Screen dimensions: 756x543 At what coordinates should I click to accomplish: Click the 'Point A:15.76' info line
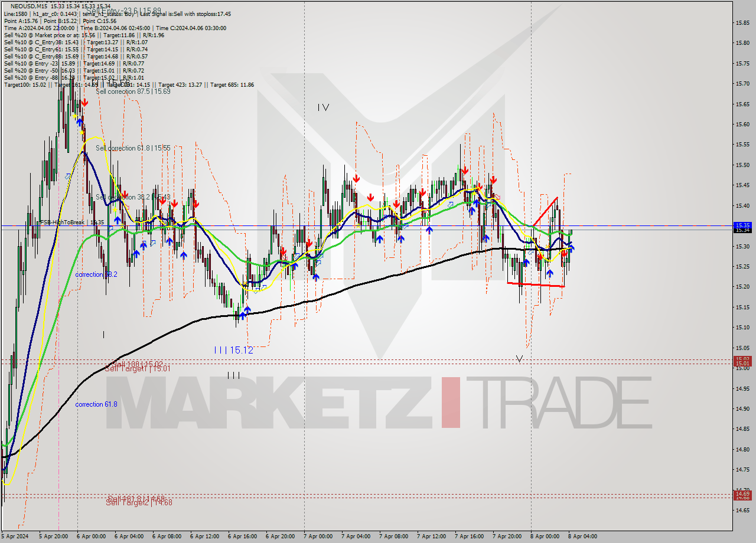(20, 21)
